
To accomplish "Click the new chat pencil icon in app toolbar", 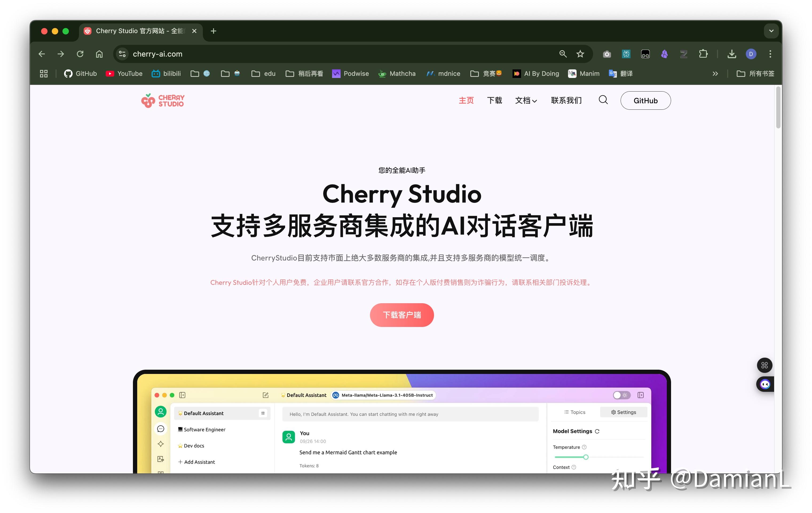I will coord(266,395).
